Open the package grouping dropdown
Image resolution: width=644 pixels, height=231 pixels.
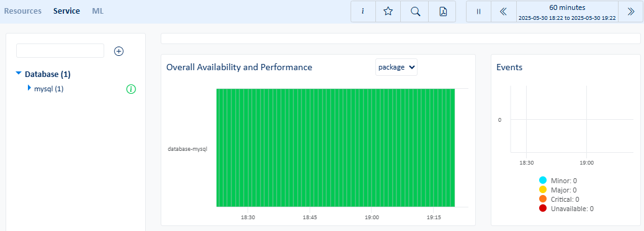point(396,67)
